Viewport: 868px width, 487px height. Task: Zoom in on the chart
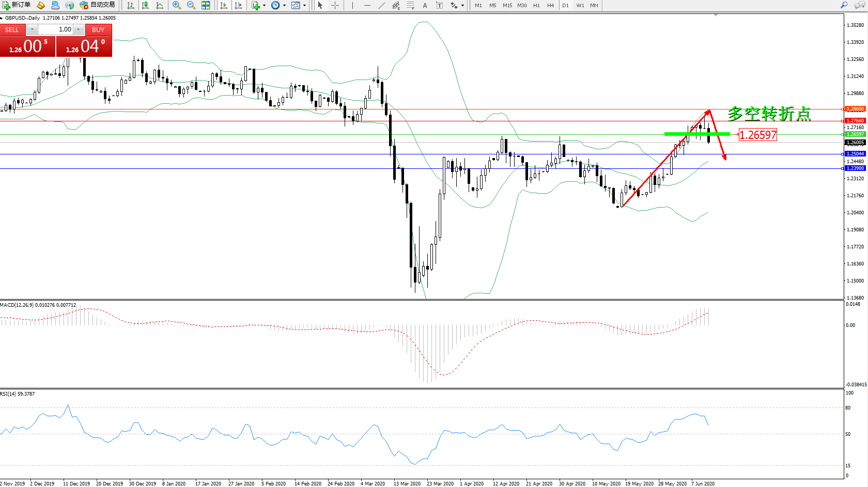pos(177,5)
